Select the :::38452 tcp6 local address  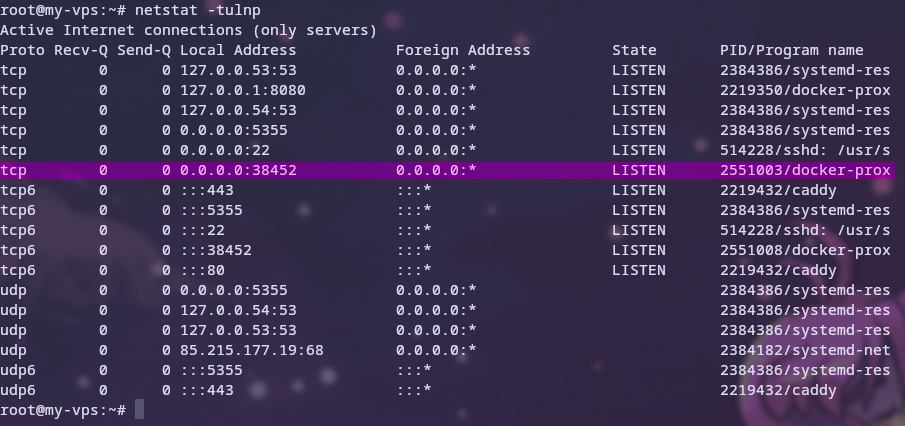coord(216,250)
